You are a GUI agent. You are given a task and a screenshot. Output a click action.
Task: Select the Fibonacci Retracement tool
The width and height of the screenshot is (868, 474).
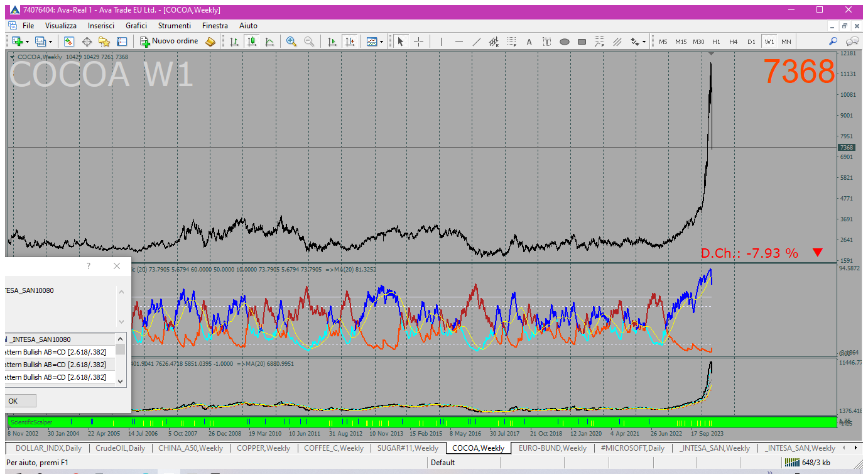coord(512,41)
